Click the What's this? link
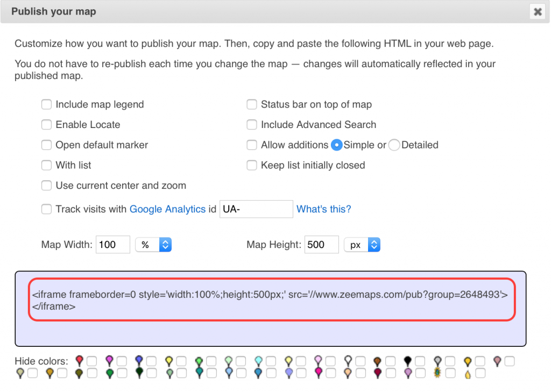This screenshot has width=551, height=392. tap(323, 209)
